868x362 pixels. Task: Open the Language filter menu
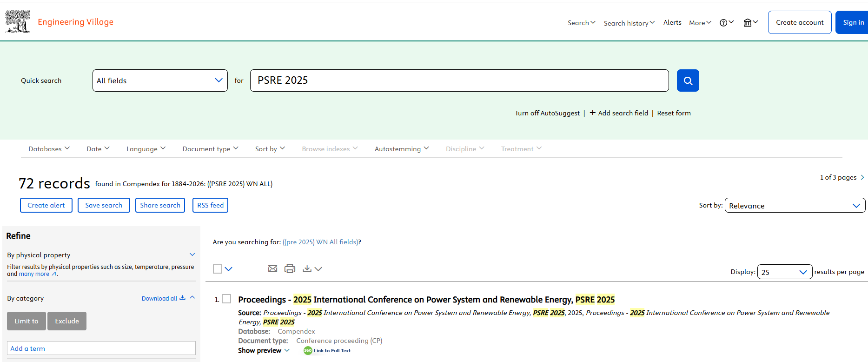point(146,149)
